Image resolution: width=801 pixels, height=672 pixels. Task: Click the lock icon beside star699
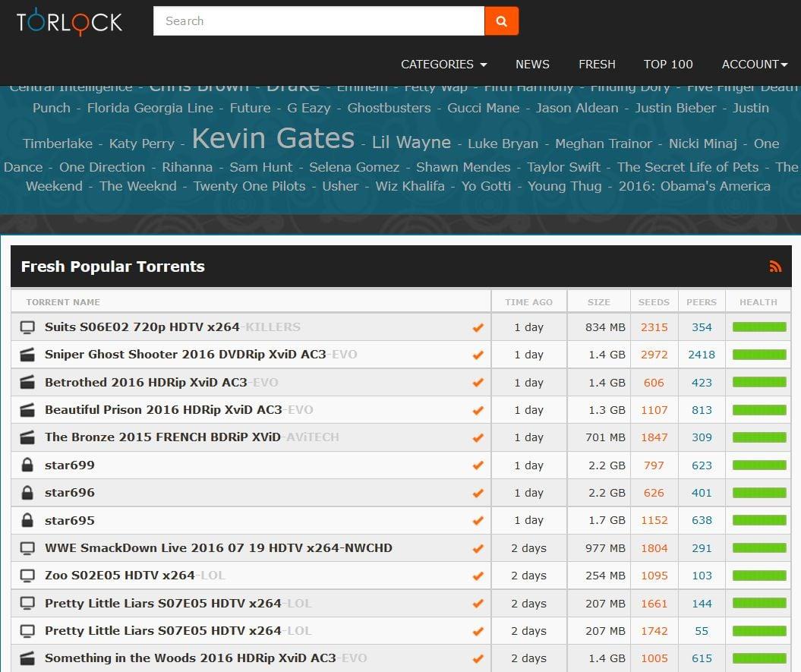click(27, 465)
